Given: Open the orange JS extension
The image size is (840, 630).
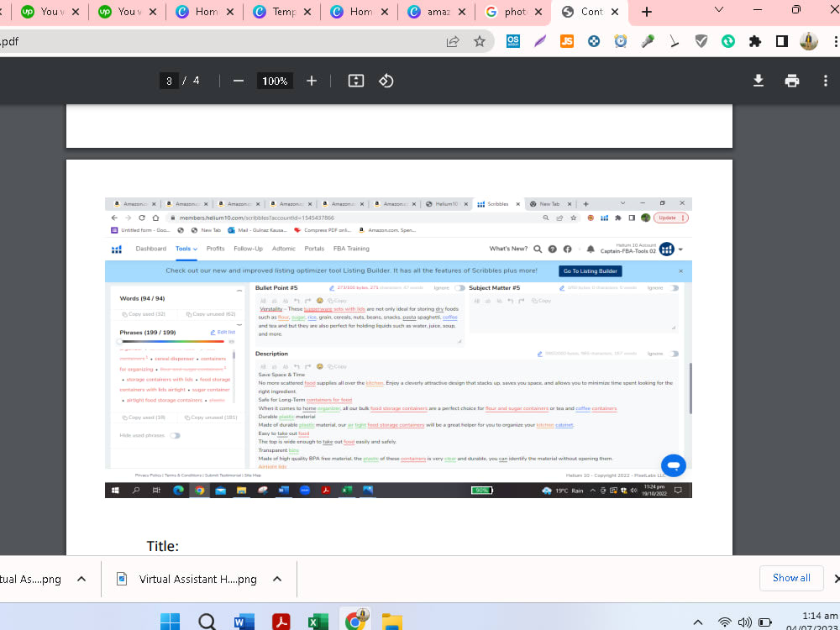Looking at the screenshot, I should tap(567, 41).
